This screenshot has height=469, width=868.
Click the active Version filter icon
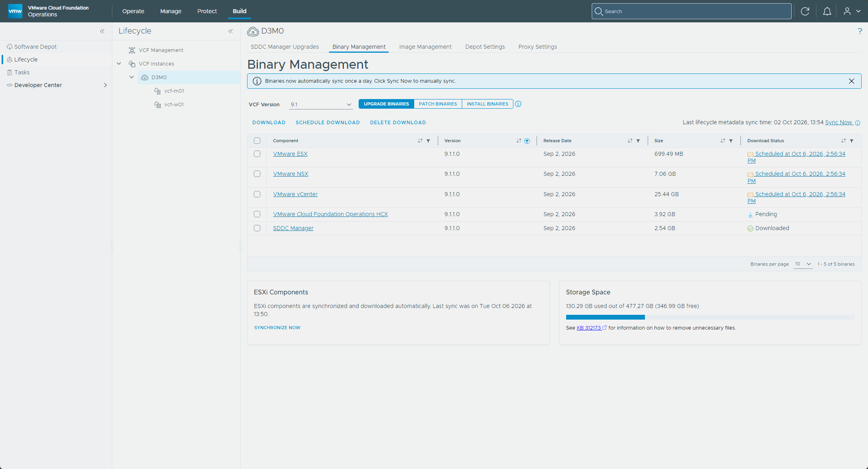coord(527,141)
